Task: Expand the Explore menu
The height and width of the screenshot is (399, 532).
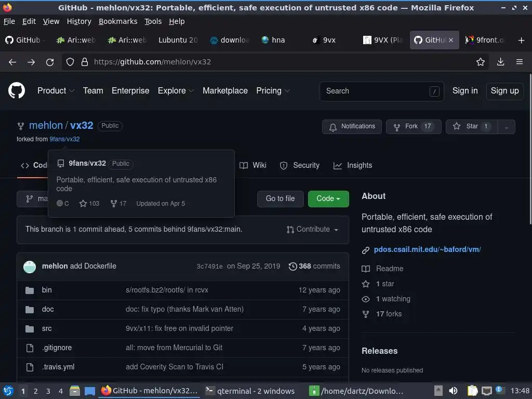Action: point(176,90)
